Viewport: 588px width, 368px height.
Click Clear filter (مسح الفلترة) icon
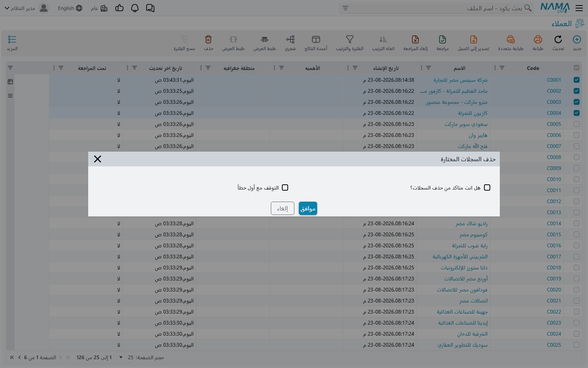pyautogui.click(x=184, y=39)
